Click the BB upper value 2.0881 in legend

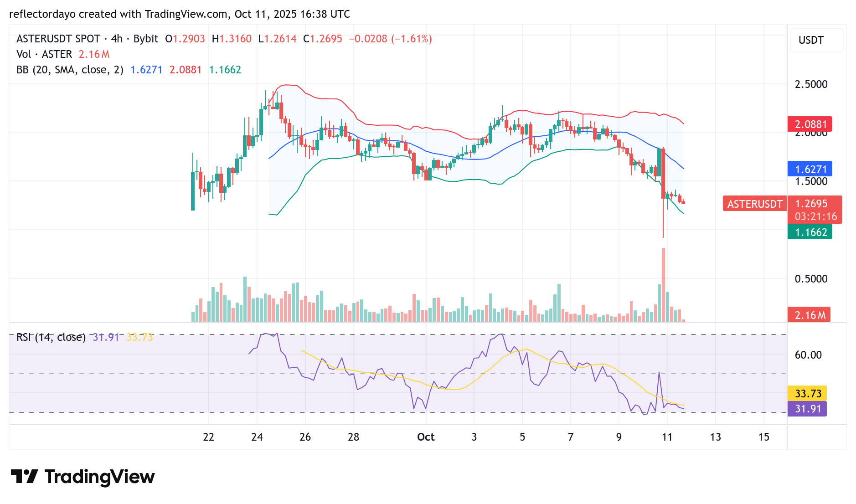coord(186,70)
